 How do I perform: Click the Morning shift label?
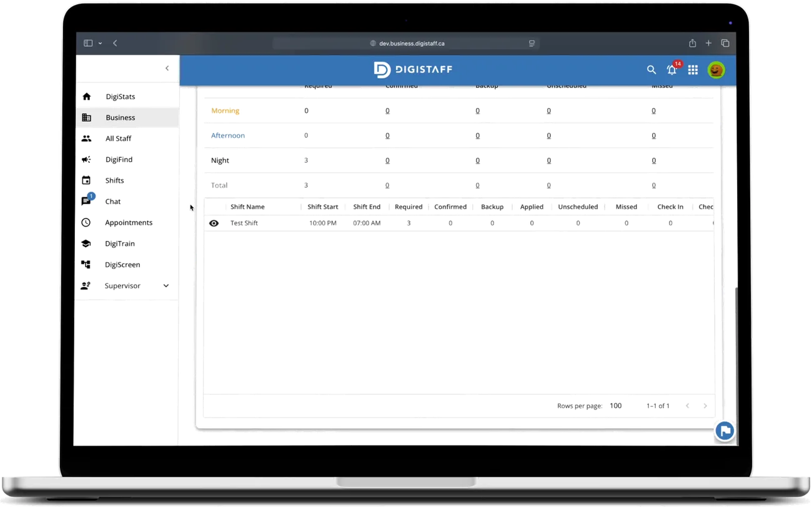[x=225, y=110]
